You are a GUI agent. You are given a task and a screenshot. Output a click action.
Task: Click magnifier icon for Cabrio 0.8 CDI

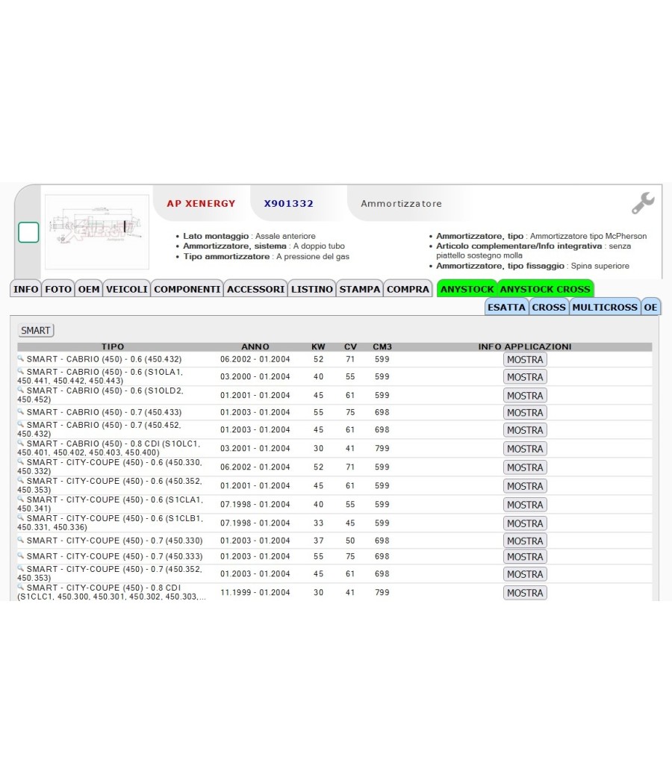tap(20, 443)
